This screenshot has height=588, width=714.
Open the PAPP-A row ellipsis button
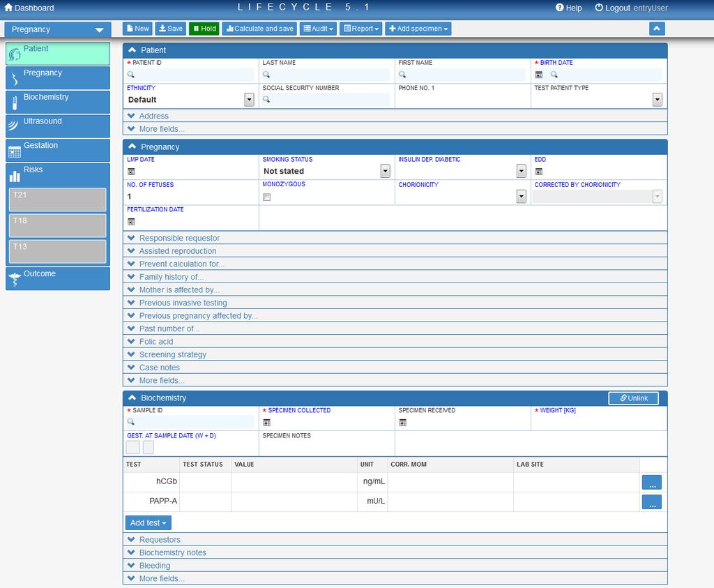[x=652, y=502]
